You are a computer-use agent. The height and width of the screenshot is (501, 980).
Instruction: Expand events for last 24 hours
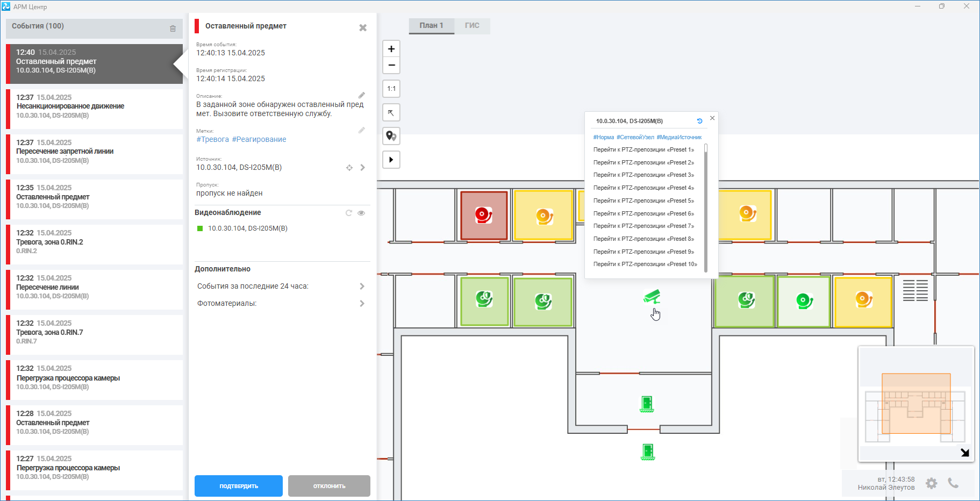click(x=362, y=287)
